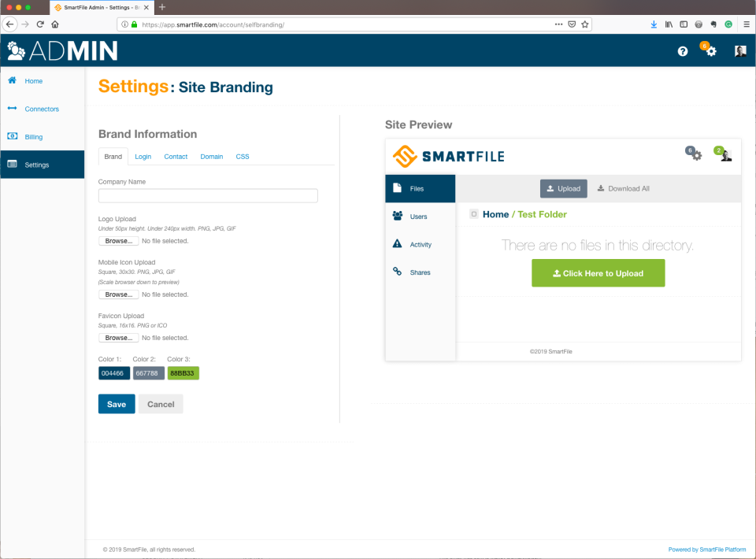Check the box next to the Home breadcrumb

pos(475,213)
